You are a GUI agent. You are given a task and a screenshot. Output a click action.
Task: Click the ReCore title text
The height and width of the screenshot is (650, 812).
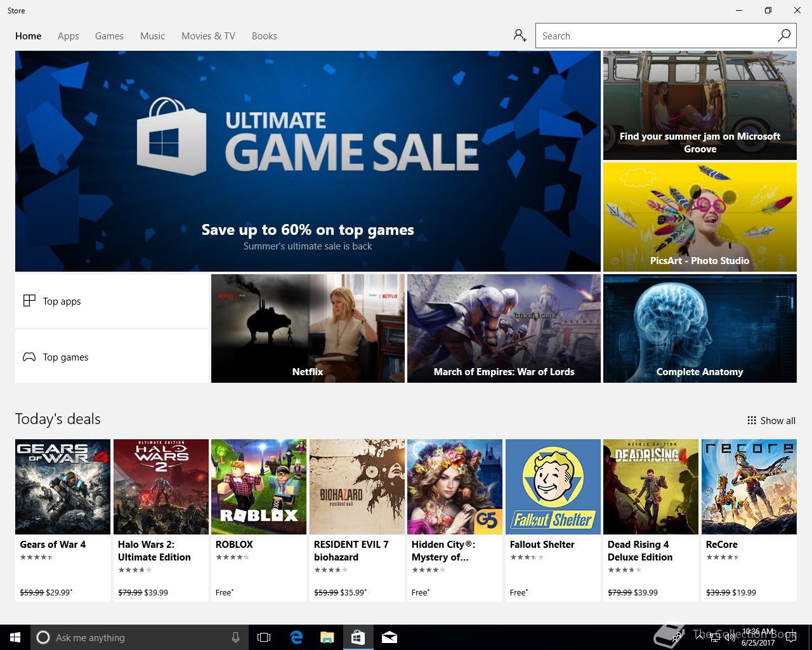pyautogui.click(x=722, y=545)
